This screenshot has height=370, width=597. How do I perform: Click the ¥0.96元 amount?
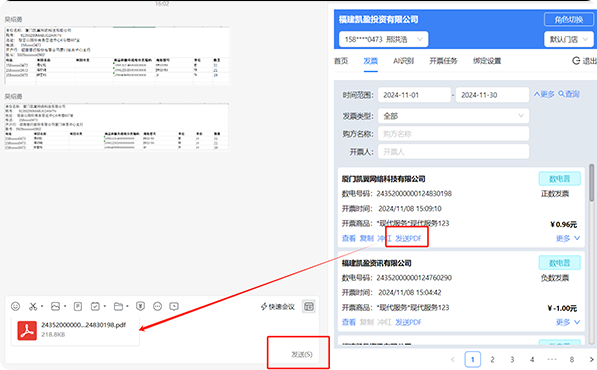tap(563, 224)
